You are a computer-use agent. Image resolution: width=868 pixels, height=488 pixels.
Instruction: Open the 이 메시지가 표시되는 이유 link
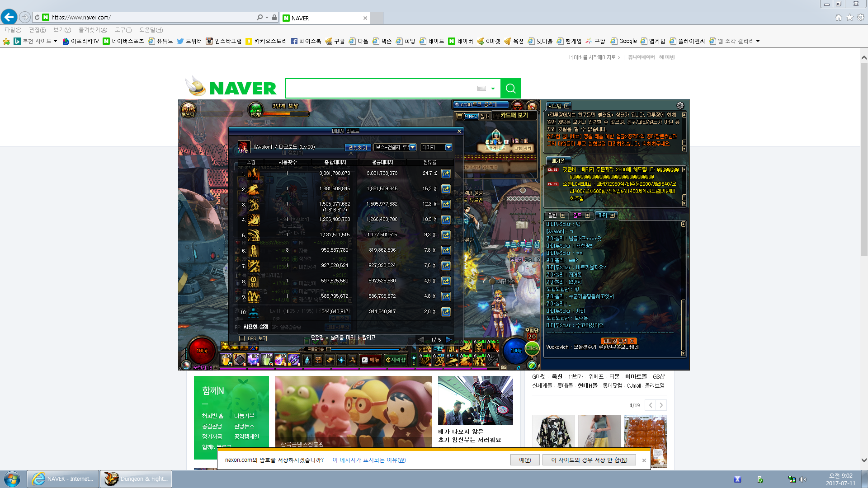pos(369,460)
